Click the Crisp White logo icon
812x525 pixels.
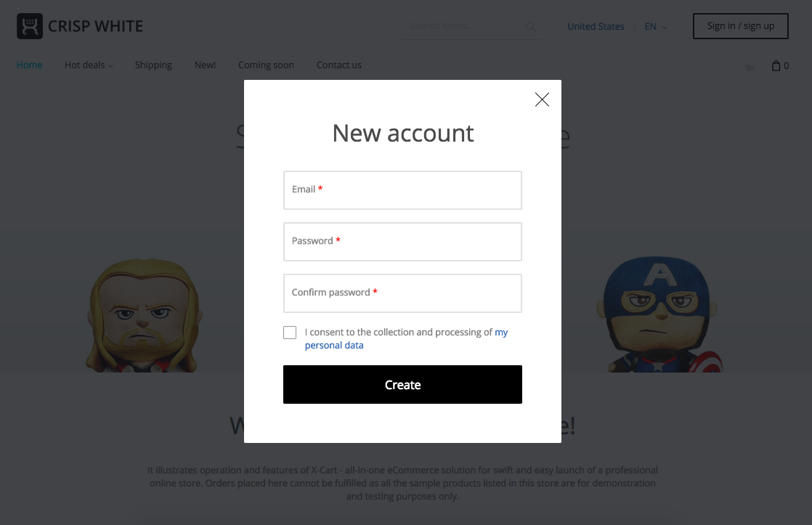(30, 26)
